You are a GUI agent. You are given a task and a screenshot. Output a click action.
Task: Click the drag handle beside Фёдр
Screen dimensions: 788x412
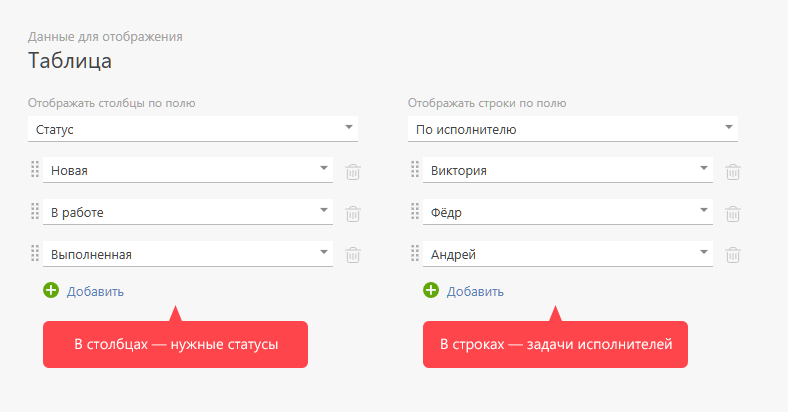[415, 211]
